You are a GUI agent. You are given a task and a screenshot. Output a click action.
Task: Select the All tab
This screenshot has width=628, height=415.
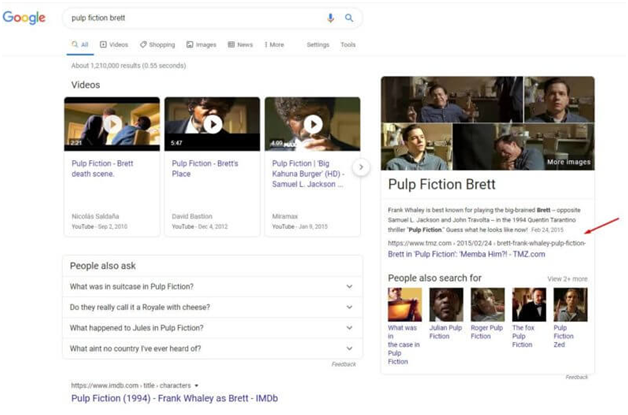[x=80, y=44]
